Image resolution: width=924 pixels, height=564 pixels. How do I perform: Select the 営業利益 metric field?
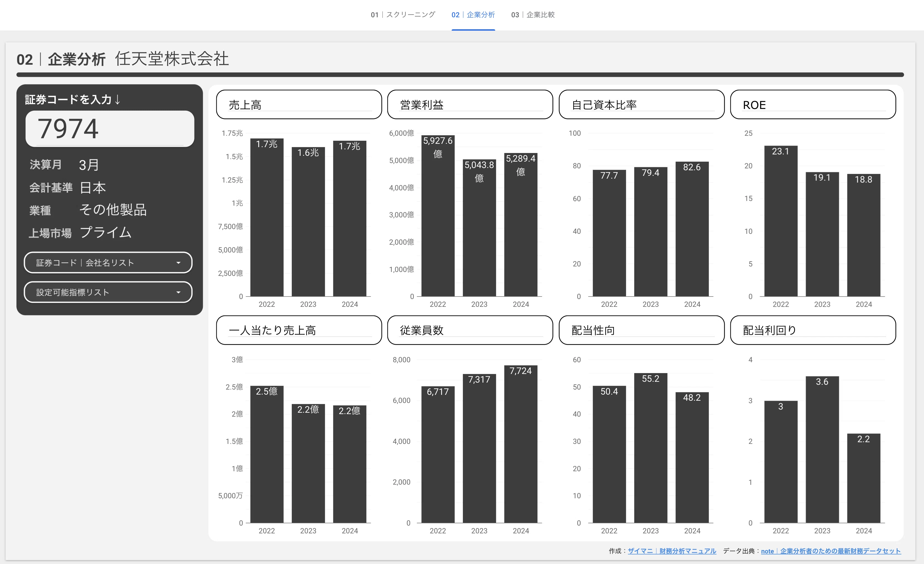(470, 104)
